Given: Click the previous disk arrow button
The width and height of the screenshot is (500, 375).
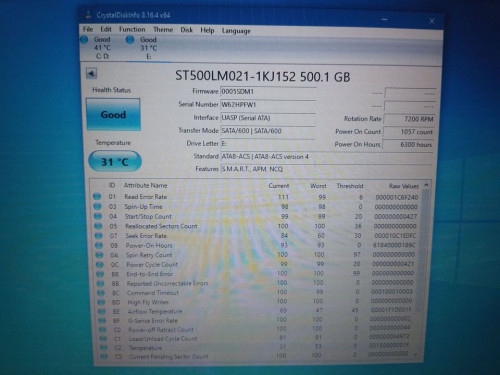Looking at the screenshot, I should pyautogui.click(x=91, y=74).
